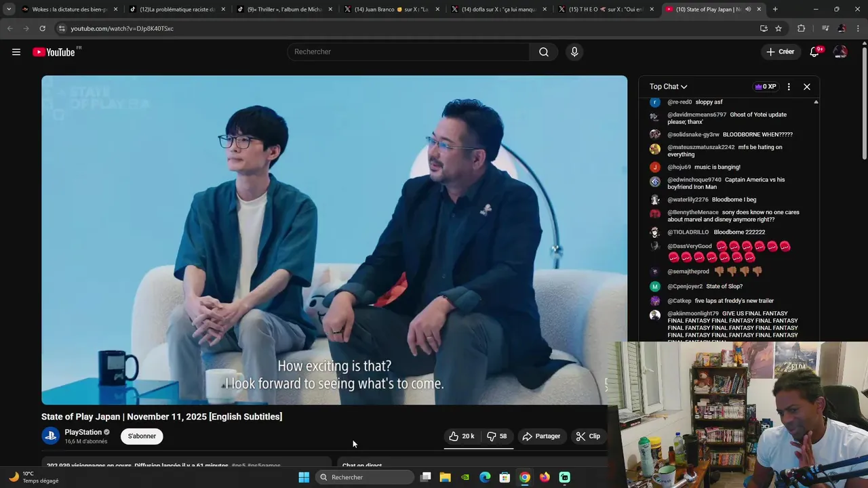868x488 pixels.
Task: Open YouTube notifications bell
Action: coord(815,52)
